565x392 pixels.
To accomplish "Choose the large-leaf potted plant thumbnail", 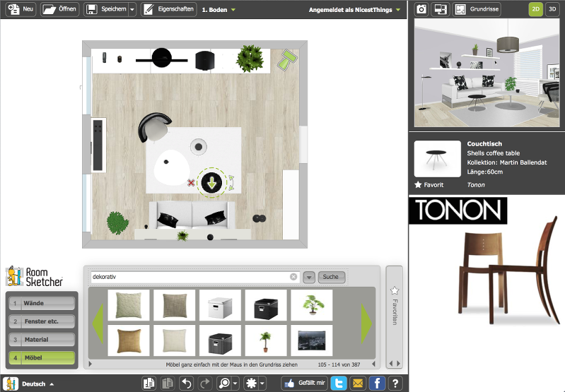I will [x=312, y=305].
